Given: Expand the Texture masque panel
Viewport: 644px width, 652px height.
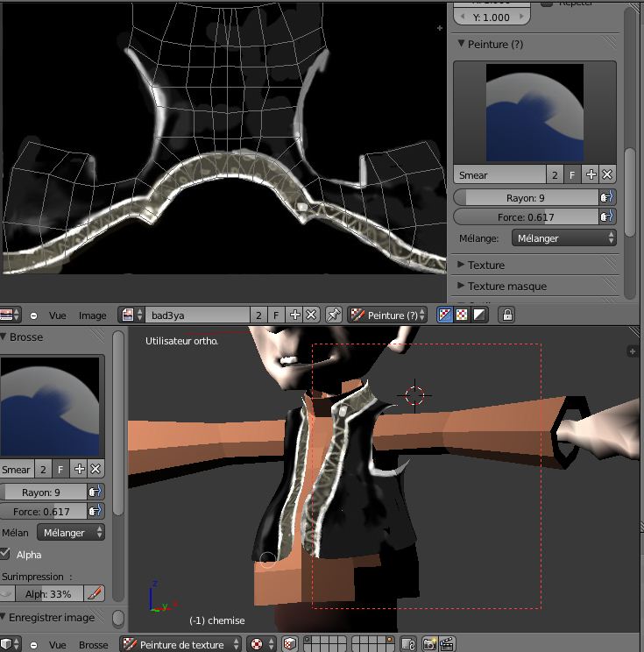Looking at the screenshot, I should tap(506, 286).
